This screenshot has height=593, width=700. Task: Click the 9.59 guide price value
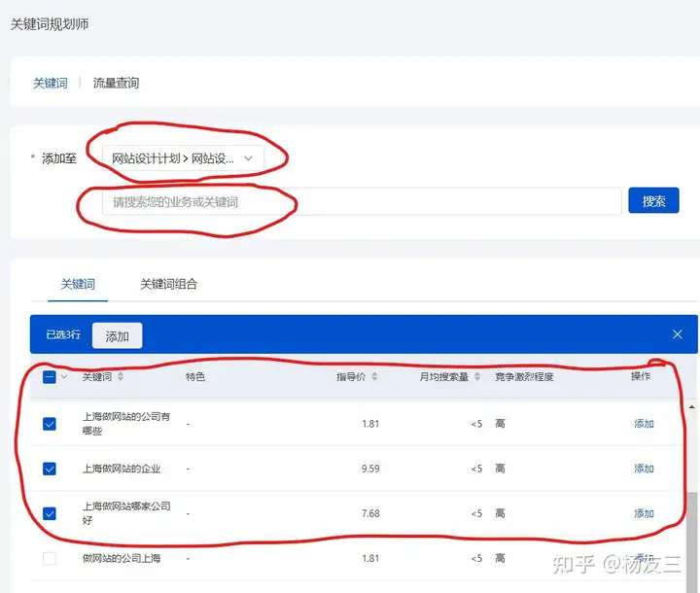coord(370,469)
